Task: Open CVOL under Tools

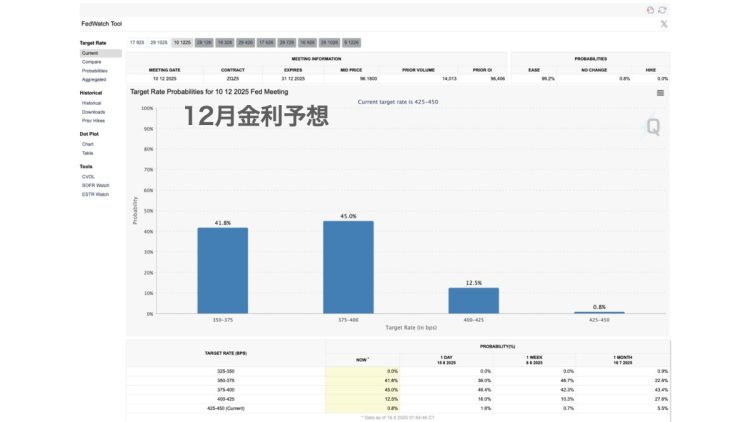Action: (x=88, y=177)
